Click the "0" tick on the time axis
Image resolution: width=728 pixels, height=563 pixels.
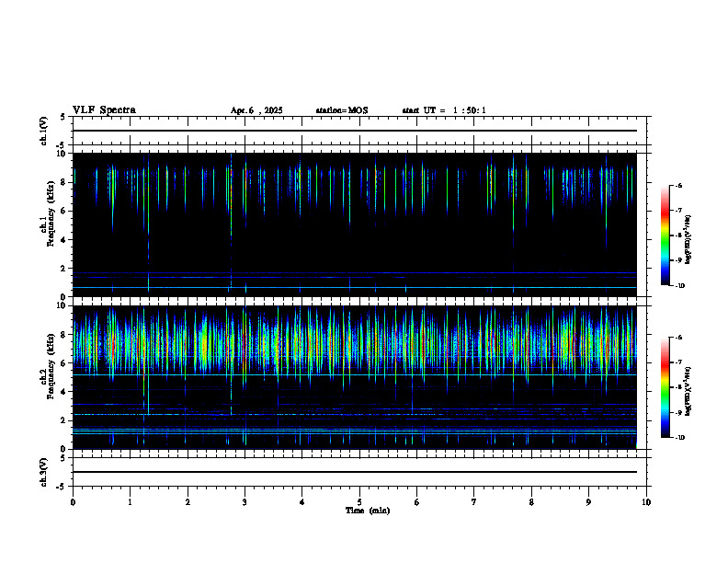73,502
